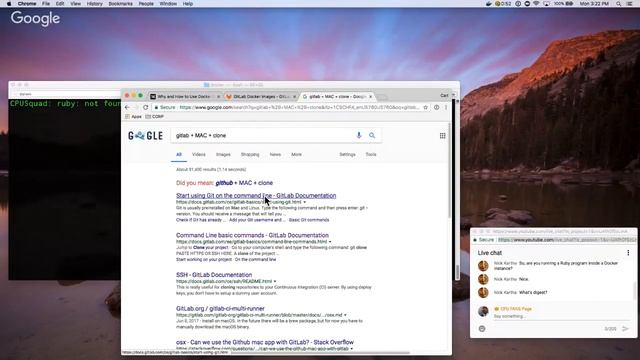The image size is (640, 360).
Task: Open Notification Center in the menu bar
Action: (x=629, y=4)
